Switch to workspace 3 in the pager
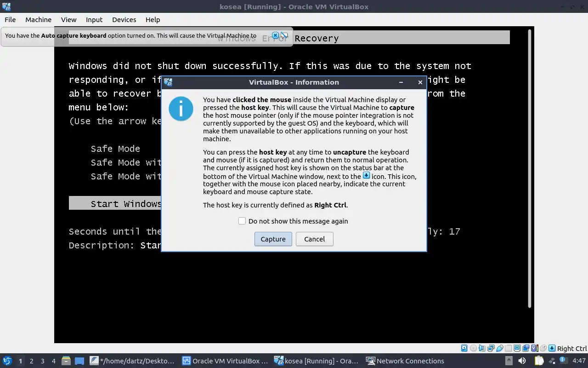 click(x=43, y=361)
